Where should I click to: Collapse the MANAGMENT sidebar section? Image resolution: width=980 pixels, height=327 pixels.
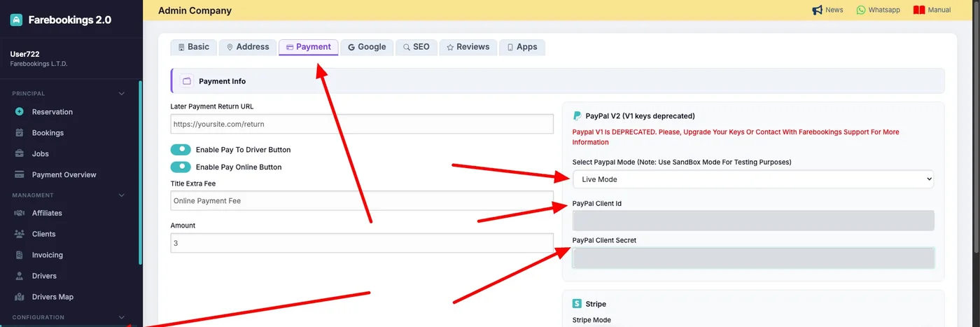point(121,195)
